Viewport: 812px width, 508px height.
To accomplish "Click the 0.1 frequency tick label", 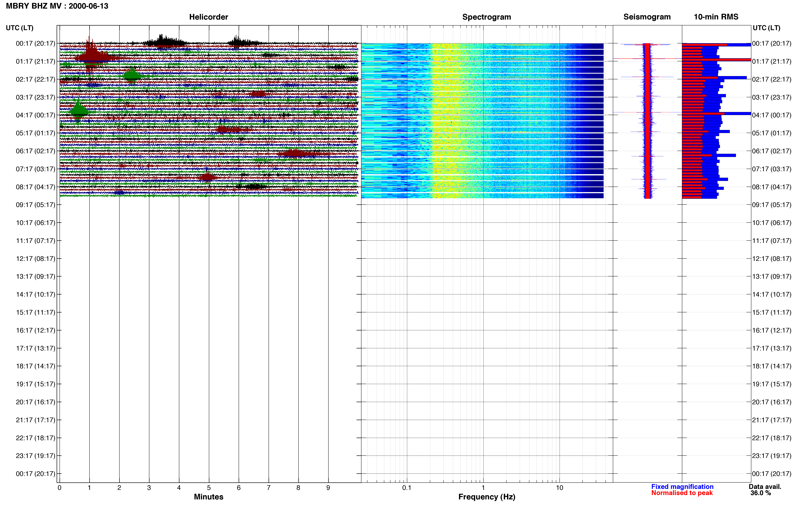I will coord(407,487).
